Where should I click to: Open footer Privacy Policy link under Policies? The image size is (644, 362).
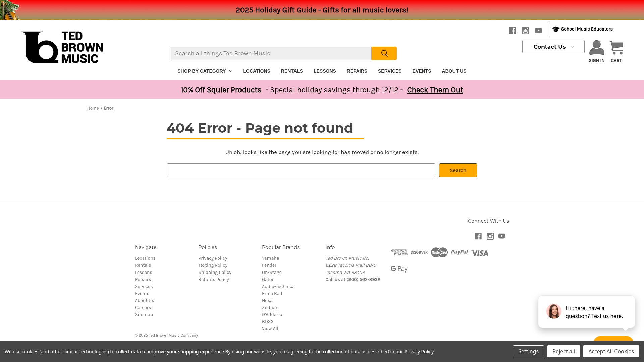tap(213, 258)
